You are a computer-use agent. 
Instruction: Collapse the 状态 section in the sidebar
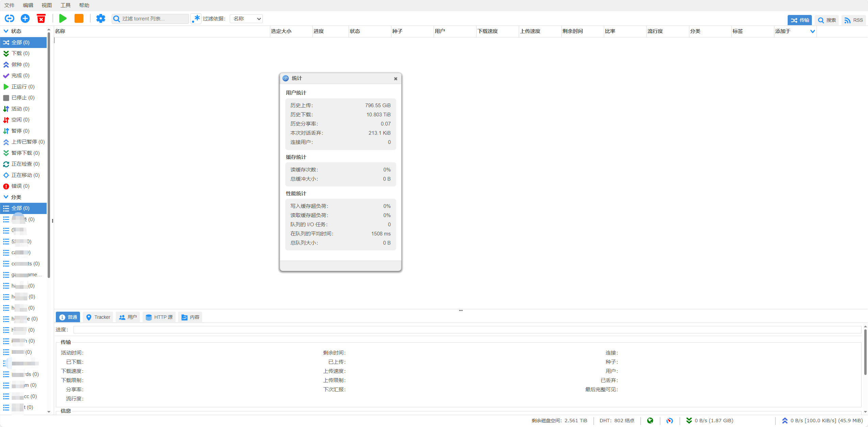tap(6, 31)
